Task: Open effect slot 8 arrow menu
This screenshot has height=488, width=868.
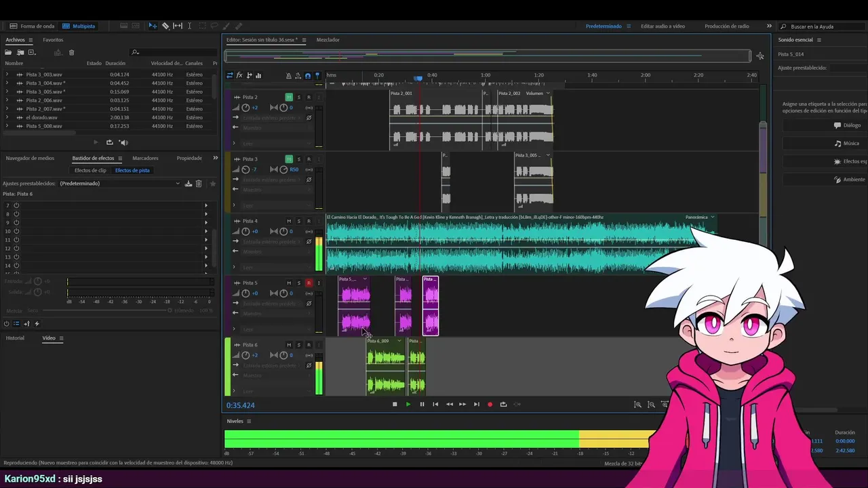Action: (206, 214)
